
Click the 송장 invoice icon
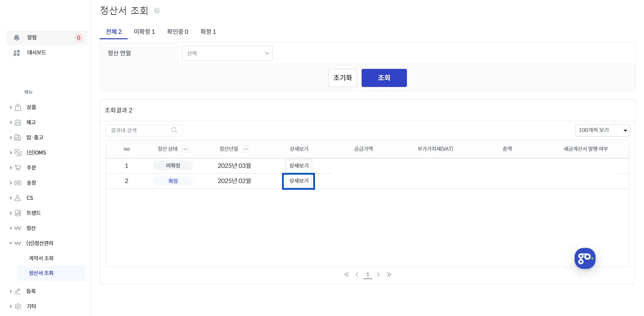pyautogui.click(x=18, y=183)
